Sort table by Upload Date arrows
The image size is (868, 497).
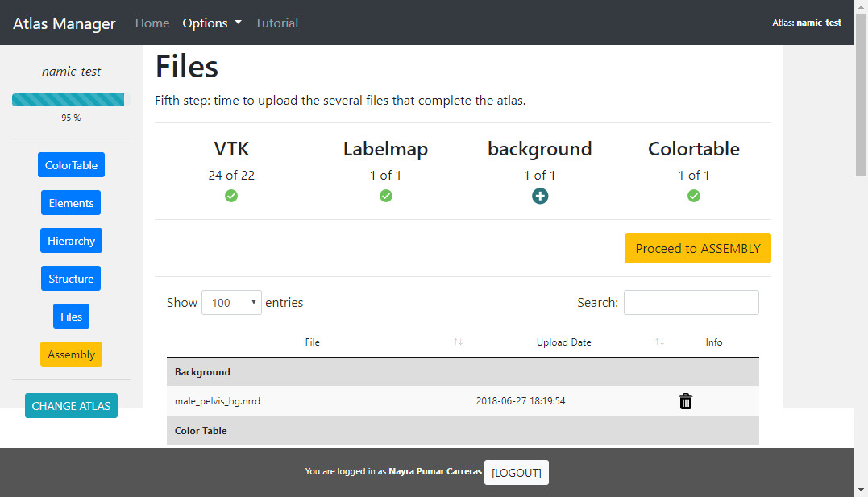tap(659, 342)
